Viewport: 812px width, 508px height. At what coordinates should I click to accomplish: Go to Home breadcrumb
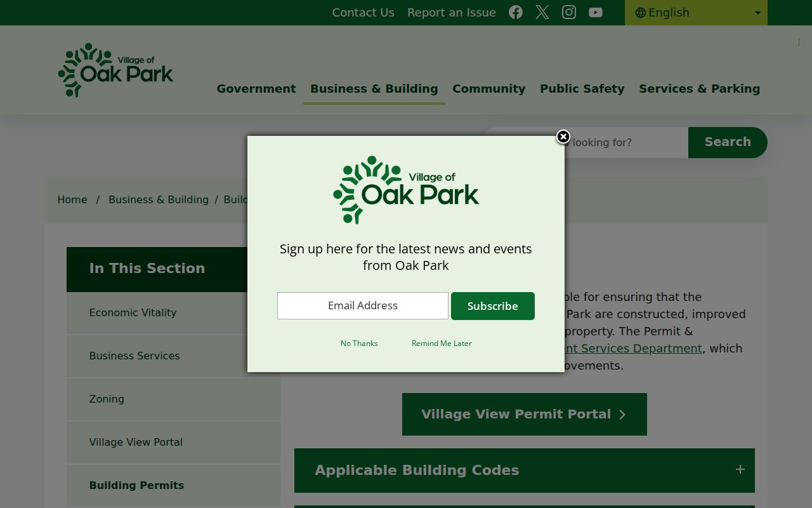coord(72,200)
